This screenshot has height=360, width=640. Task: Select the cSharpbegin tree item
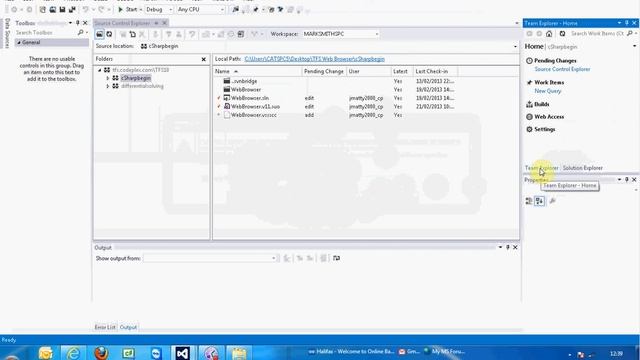(136, 78)
